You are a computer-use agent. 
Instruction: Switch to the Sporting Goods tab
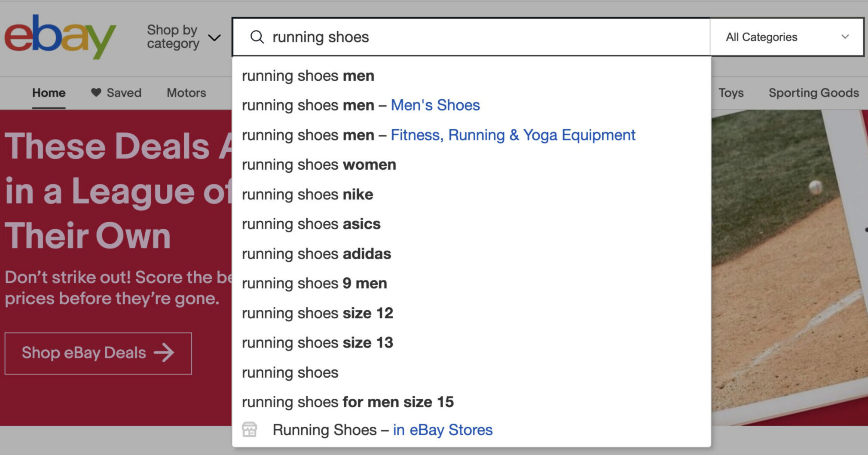tap(814, 93)
